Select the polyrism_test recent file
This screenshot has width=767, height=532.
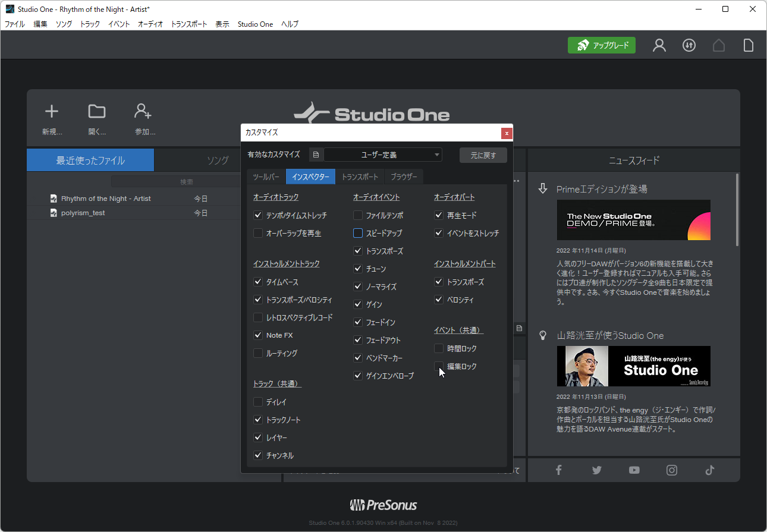click(x=90, y=212)
